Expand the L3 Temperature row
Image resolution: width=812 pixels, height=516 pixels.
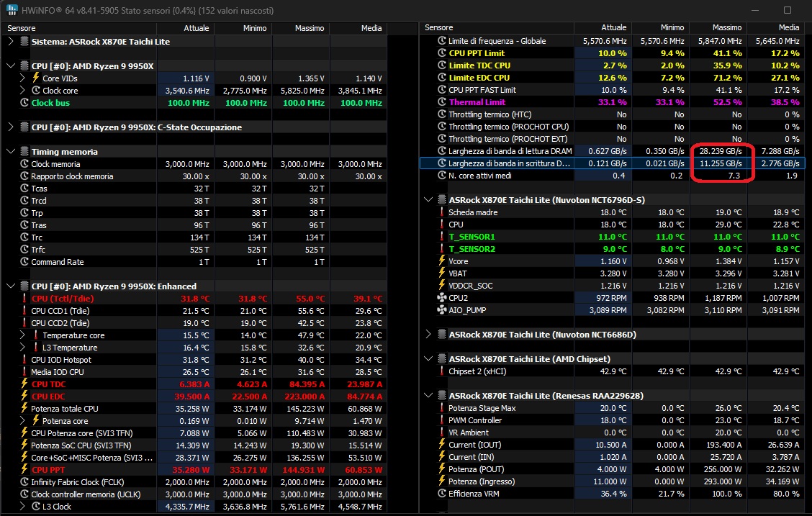(22, 348)
